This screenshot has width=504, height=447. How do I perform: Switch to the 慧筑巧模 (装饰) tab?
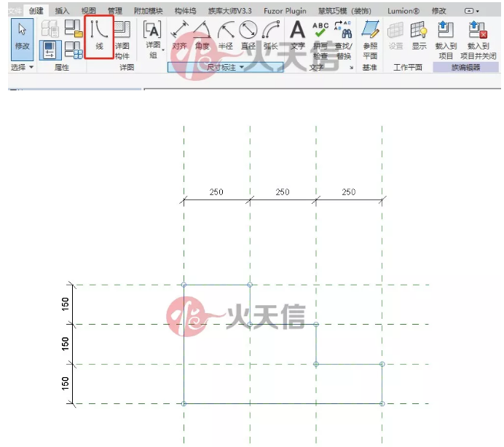click(344, 11)
